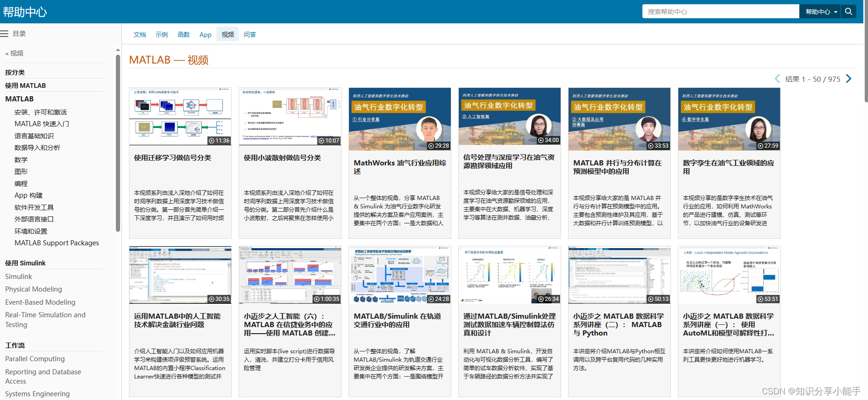
Task: Go to previous results page arrow
Action: point(777,79)
